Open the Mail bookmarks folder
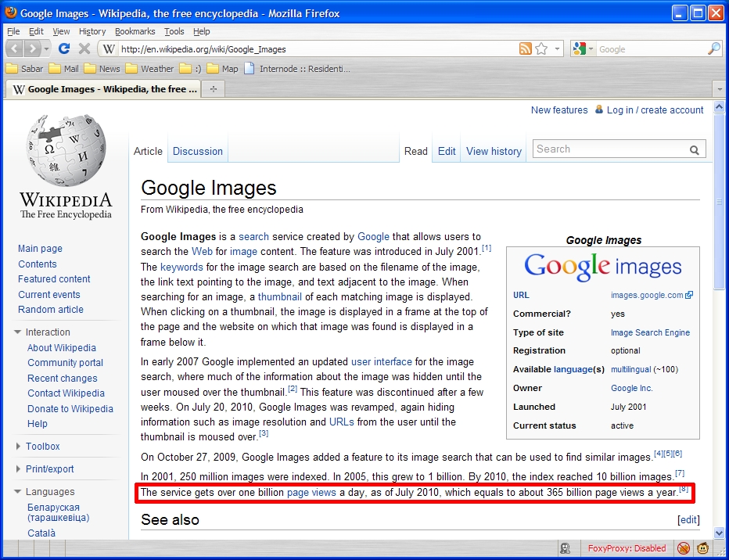This screenshot has width=729, height=560. tap(63, 69)
